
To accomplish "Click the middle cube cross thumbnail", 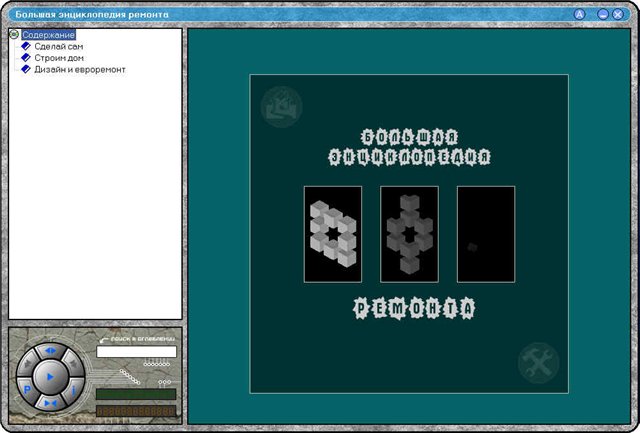I will point(409,233).
